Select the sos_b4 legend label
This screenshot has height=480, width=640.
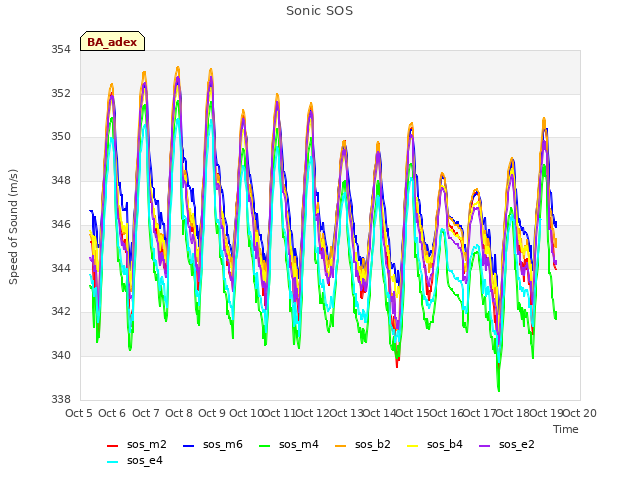click(445, 444)
